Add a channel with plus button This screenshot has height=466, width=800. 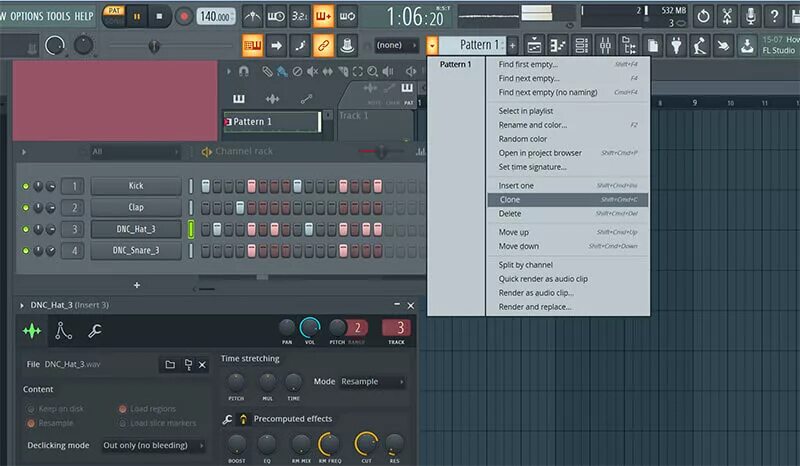[137, 285]
